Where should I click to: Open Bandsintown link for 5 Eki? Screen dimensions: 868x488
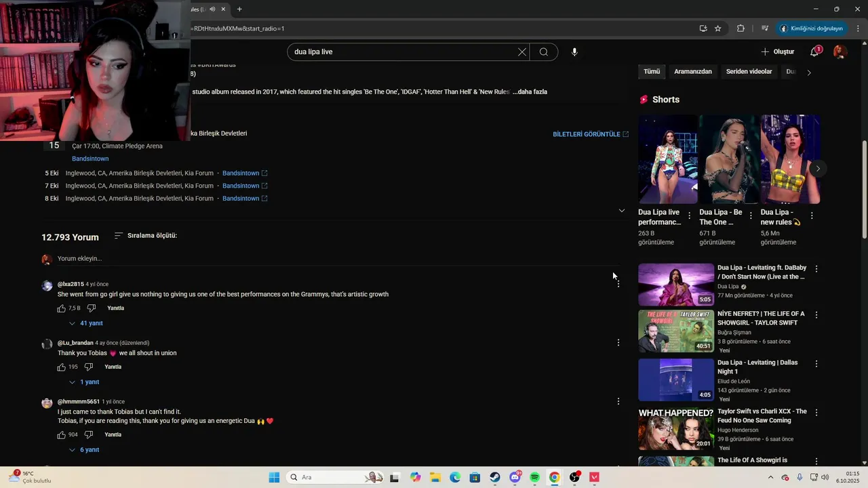pyautogui.click(x=245, y=174)
